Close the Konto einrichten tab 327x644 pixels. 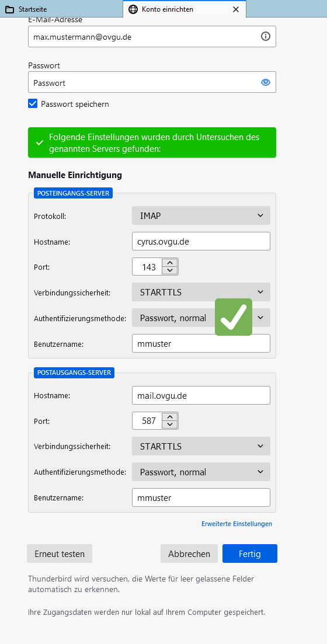[236, 9]
